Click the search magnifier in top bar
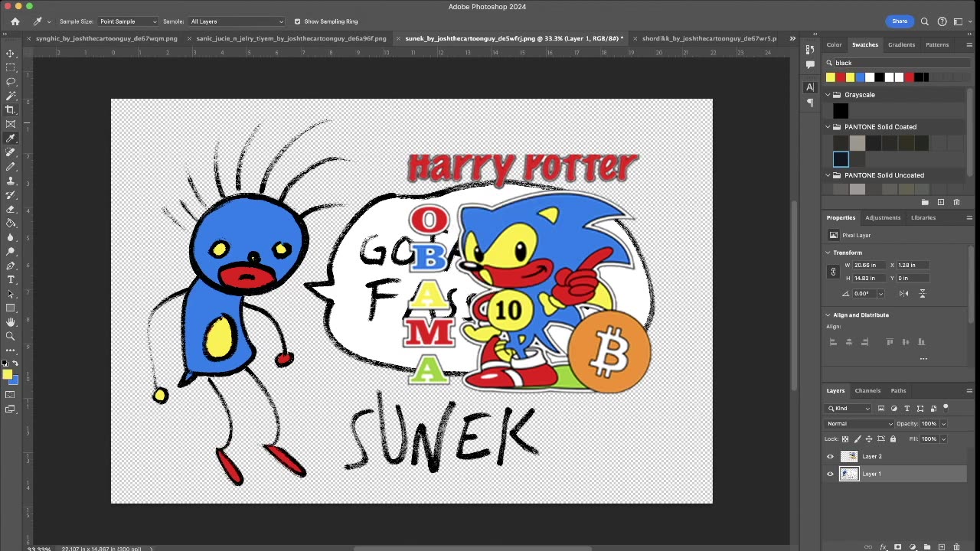 pos(925,21)
